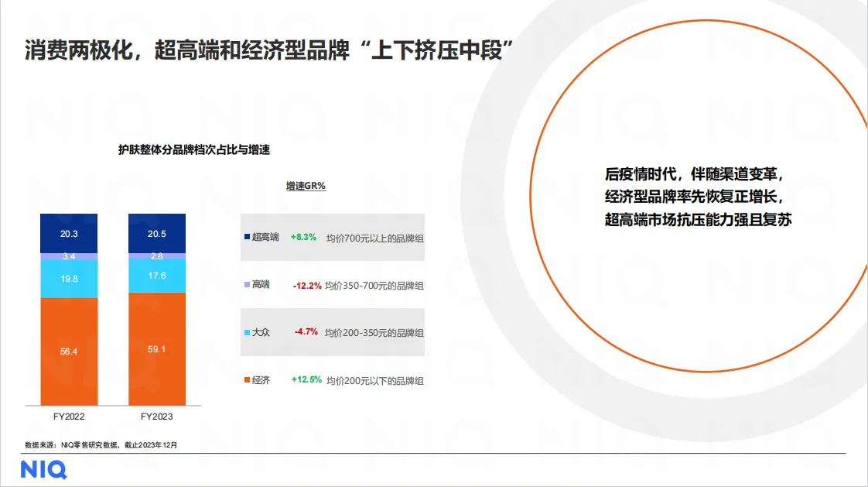This screenshot has height=487, width=868.
Task: Click the line 后疫情时代，伴随渠道变革
Action: [695, 174]
